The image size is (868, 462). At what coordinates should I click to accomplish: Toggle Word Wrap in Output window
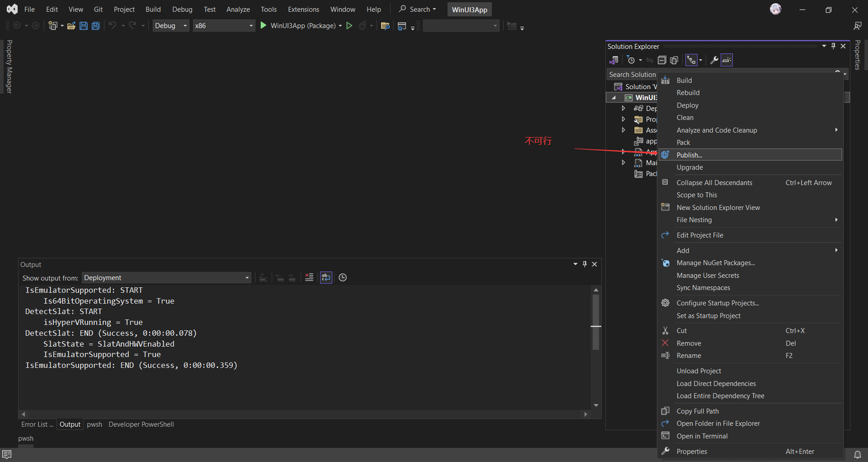(x=326, y=277)
